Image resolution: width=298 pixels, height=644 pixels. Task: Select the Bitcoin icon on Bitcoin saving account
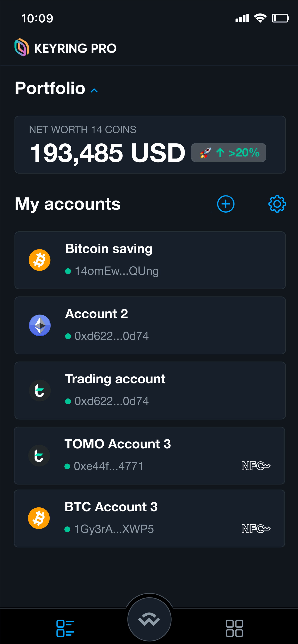pyautogui.click(x=40, y=260)
